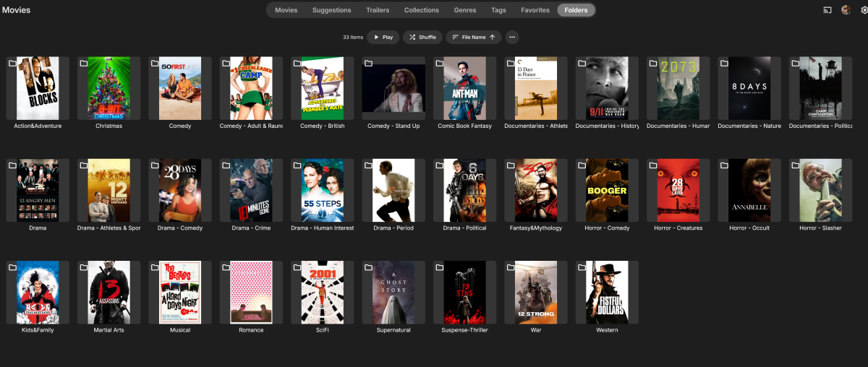Open the 9/11 Documentaries - History poster
The image size is (868, 367).
[608, 88]
